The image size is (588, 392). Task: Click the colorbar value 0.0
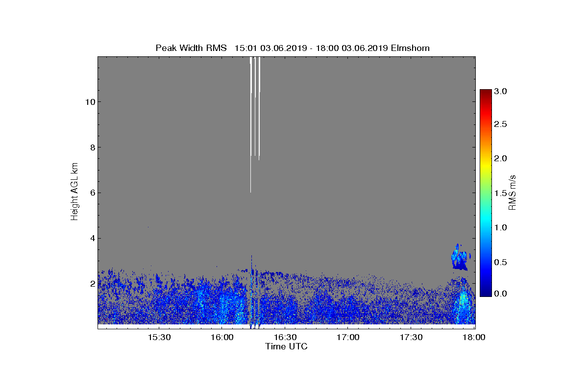500,294
